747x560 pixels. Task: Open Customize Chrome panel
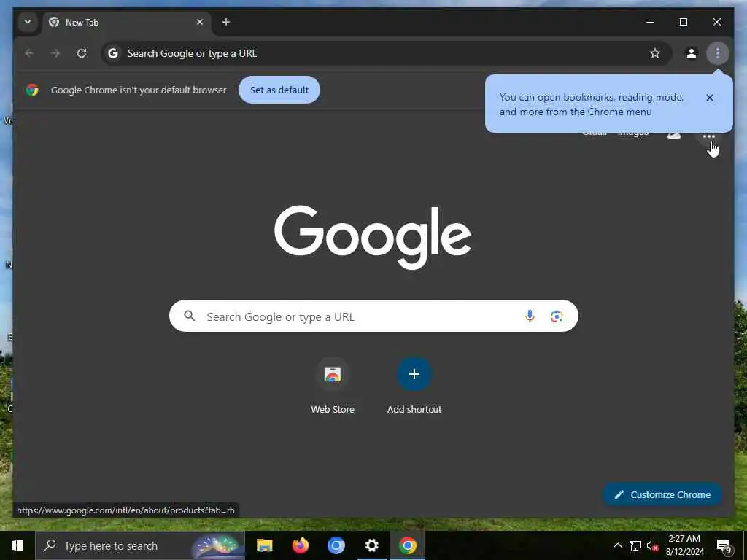tap(662, 494)
